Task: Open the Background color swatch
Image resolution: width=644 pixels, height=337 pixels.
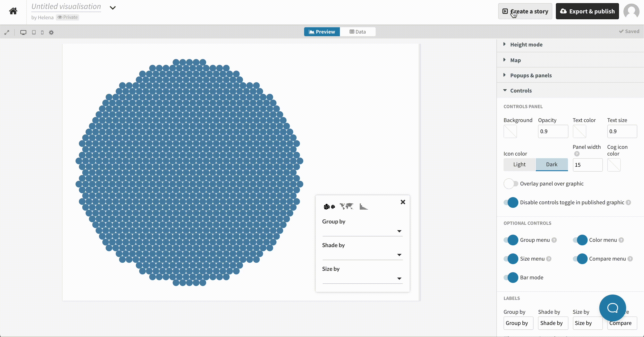Action: (510, 131)
